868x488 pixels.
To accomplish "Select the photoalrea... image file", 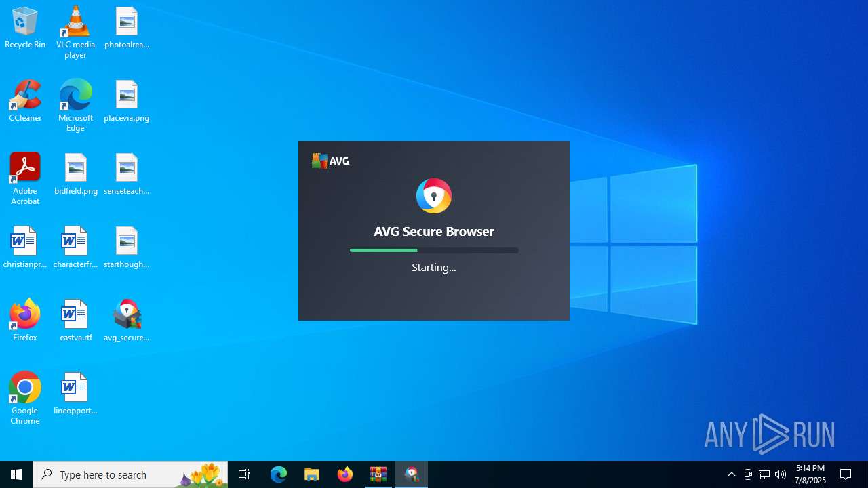I will (x=127, y=28).
